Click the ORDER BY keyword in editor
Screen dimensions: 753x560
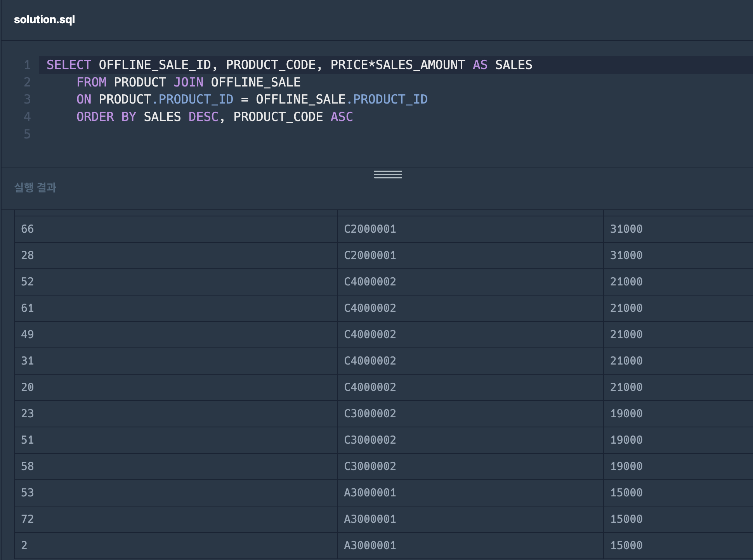coord(106,117)
